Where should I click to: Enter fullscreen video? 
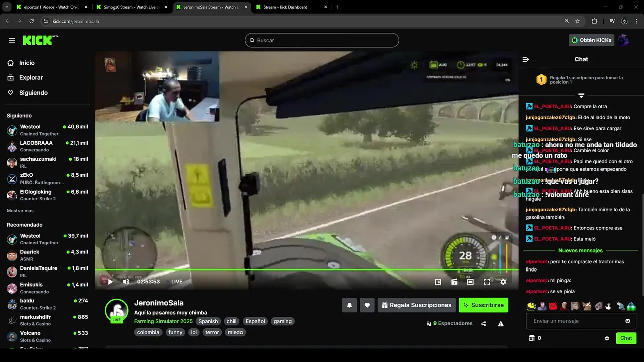click(487, 282)
